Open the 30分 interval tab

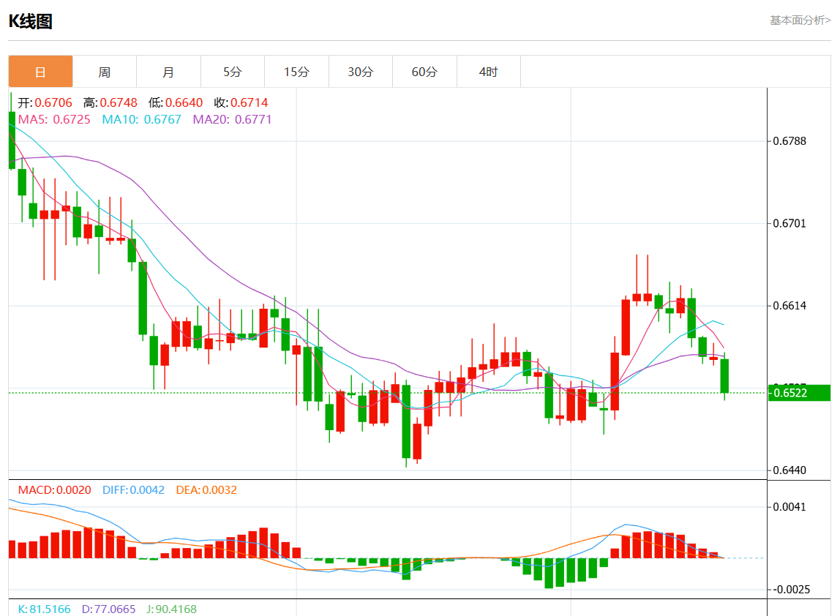[x=361, y=71]
